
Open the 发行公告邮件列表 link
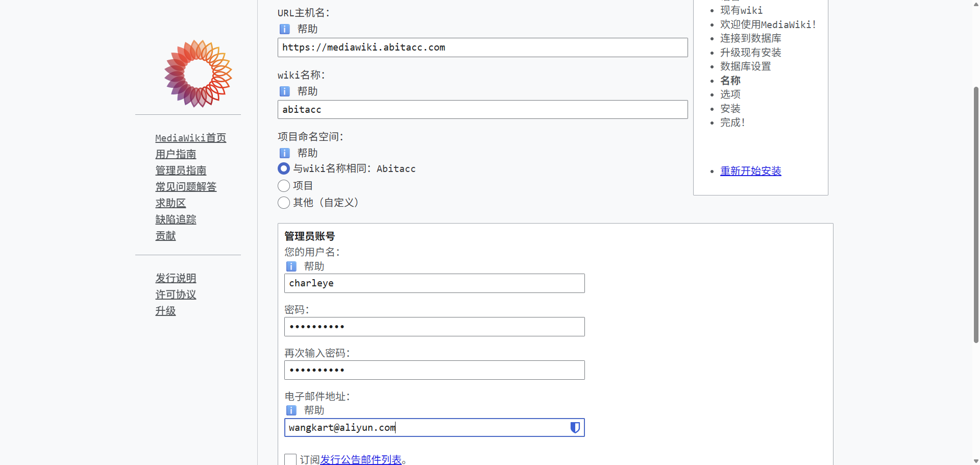(x=361, y=459)
